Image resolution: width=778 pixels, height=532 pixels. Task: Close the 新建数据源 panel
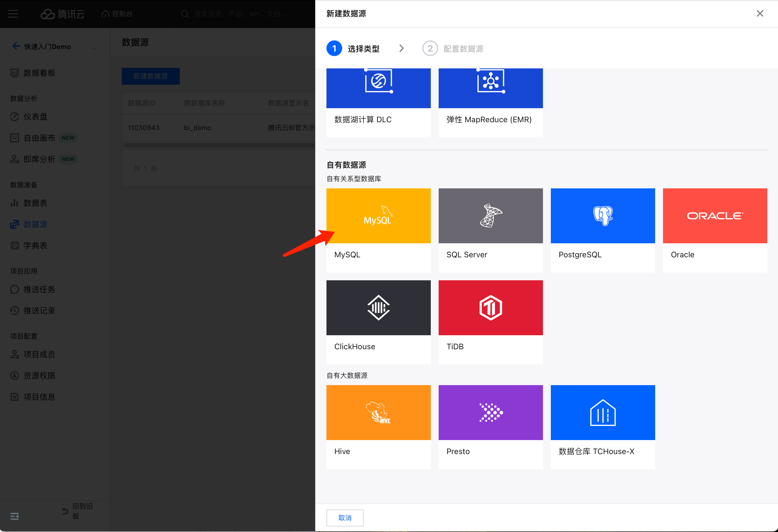[759, 13]
